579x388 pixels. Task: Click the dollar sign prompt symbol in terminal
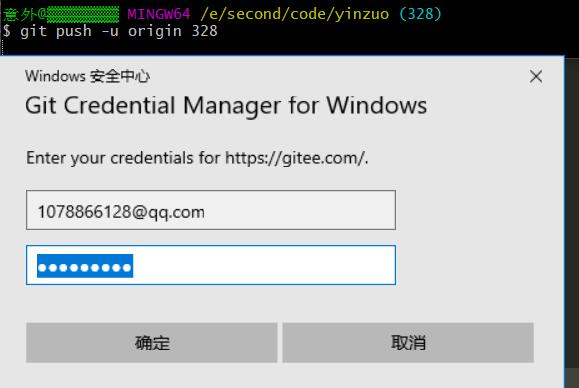pos(7,31)
